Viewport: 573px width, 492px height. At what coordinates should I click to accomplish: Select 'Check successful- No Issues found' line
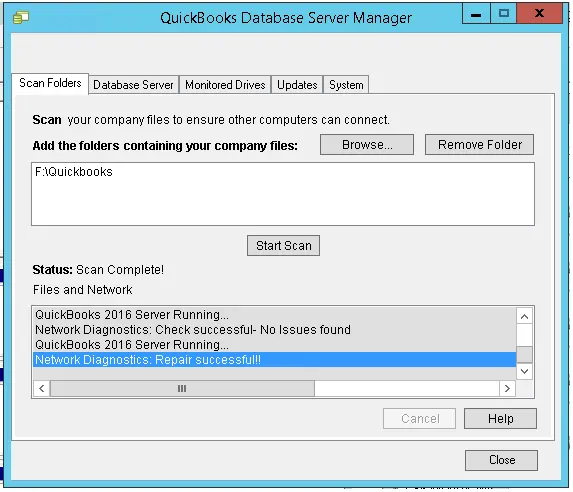point(274,330)
